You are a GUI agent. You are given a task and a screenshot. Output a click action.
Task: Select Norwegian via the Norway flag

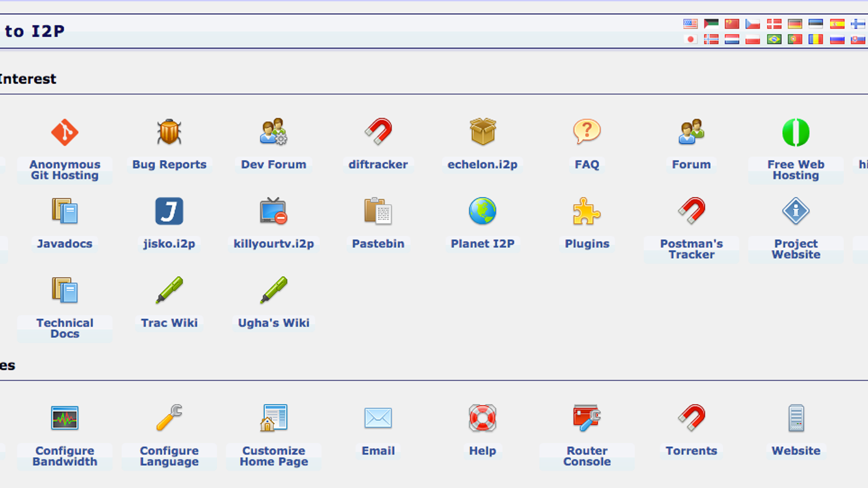tap(711, 39)
